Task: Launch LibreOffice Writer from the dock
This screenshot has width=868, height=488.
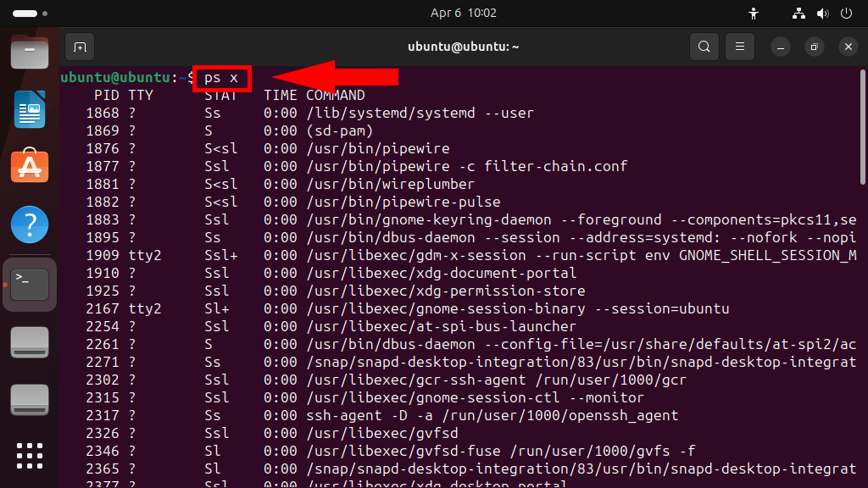Action: (x=29, y=109)
